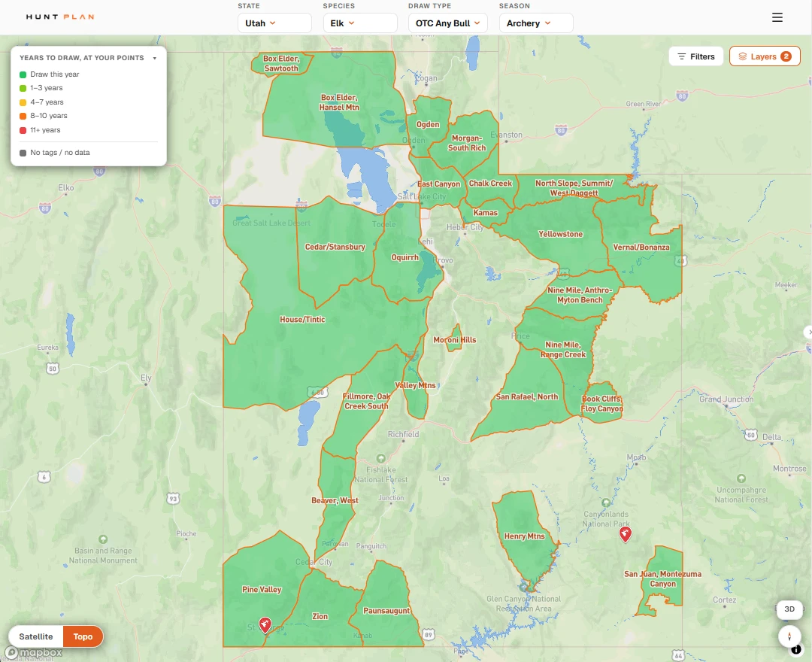
Task: Select the Chalk Creek unit
Action: tap(490, 184)
